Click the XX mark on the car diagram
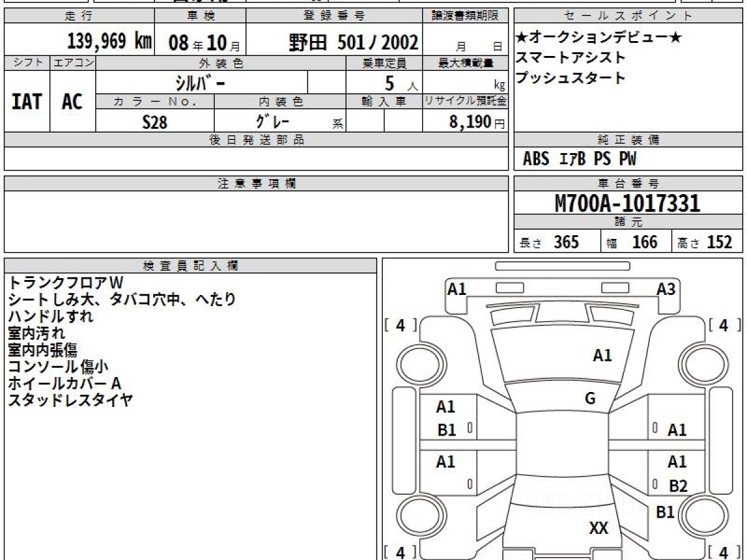The height and width of the screenshot is (560, 747). tap(598, 528)
